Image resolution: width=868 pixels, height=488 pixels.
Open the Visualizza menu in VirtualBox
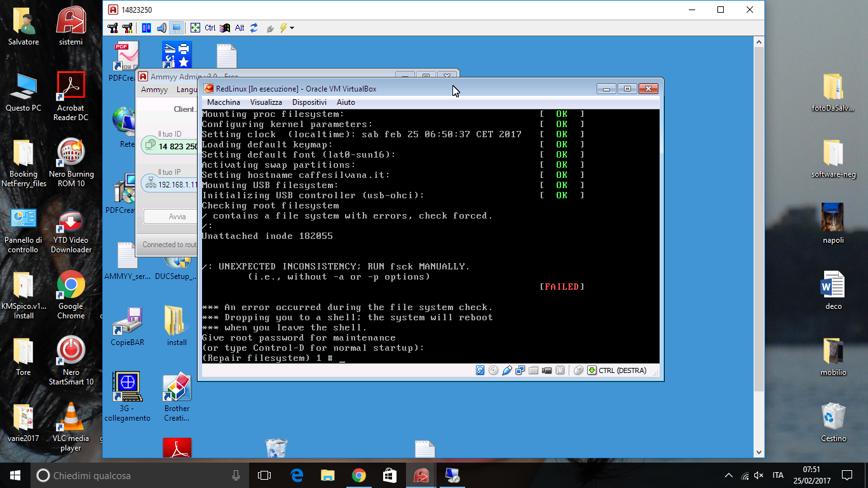[266, 102]
